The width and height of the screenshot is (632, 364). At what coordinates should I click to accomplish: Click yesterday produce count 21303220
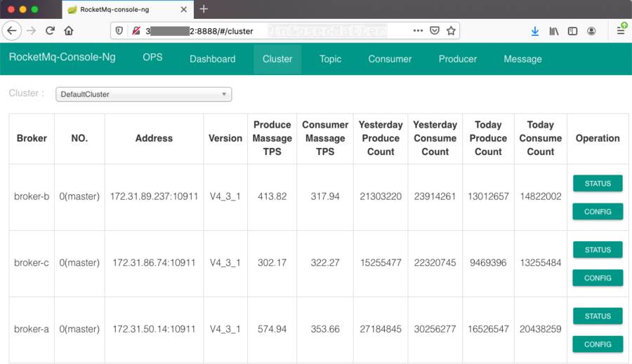(x=381, y=196)
